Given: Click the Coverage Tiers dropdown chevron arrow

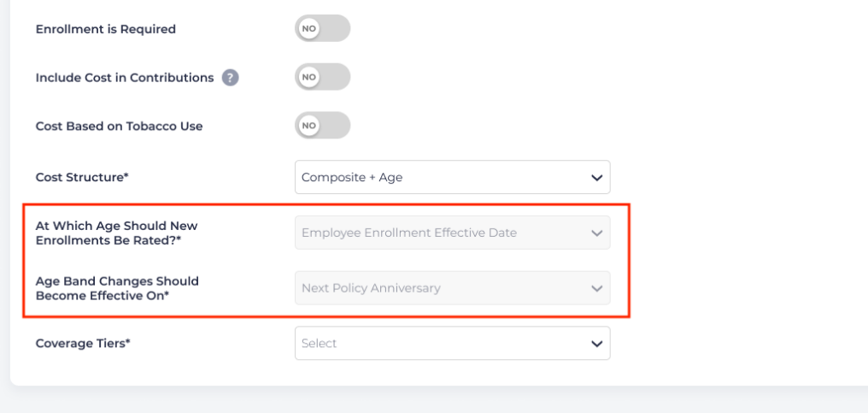Looking at the screenshot, I should pos(596,344).
